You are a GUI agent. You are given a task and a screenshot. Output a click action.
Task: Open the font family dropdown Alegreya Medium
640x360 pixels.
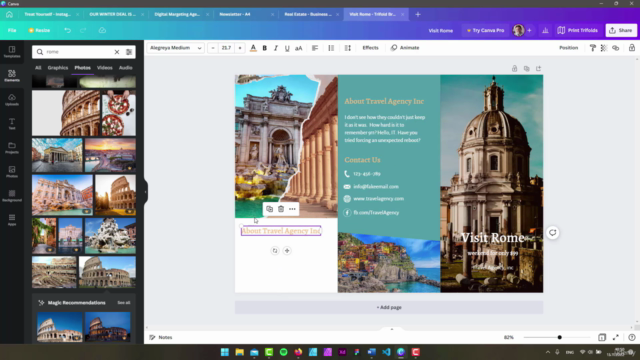[176, 48]
